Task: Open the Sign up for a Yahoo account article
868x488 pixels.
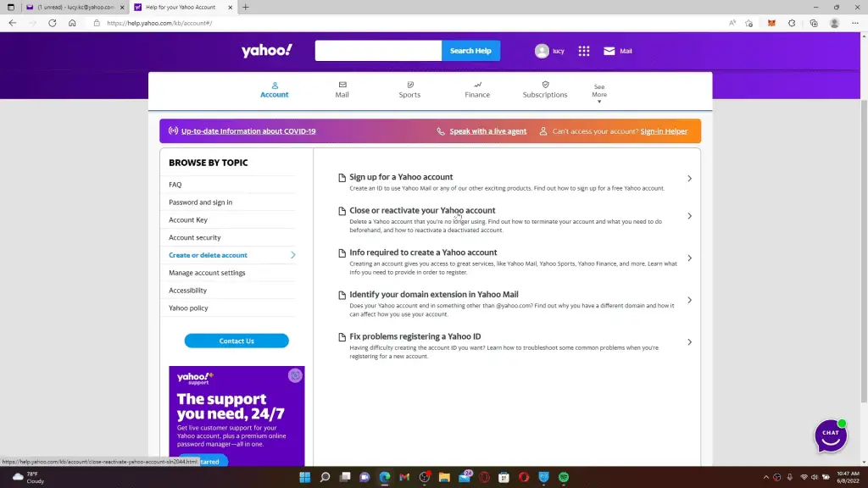Action: point(401,177)
